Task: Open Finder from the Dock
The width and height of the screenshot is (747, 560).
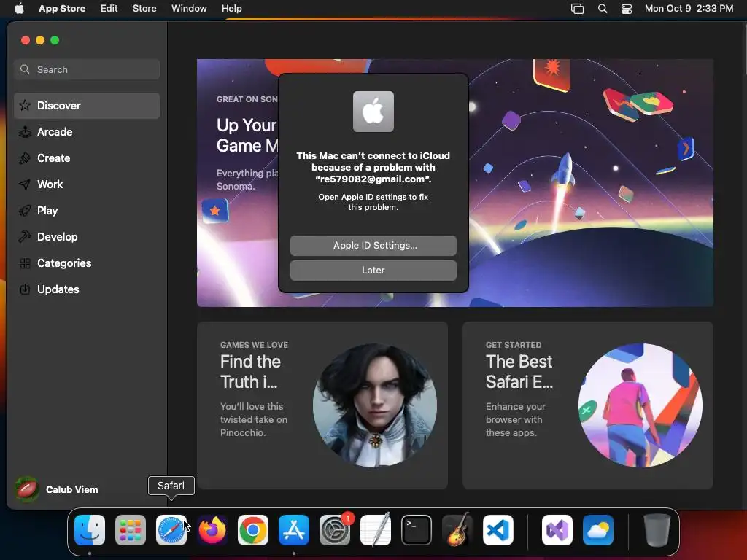Action: [x=90, y=530]
